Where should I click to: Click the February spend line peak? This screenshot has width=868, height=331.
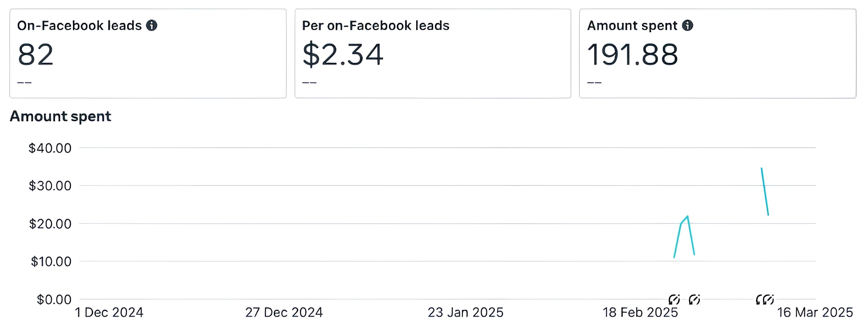point(687,216)
